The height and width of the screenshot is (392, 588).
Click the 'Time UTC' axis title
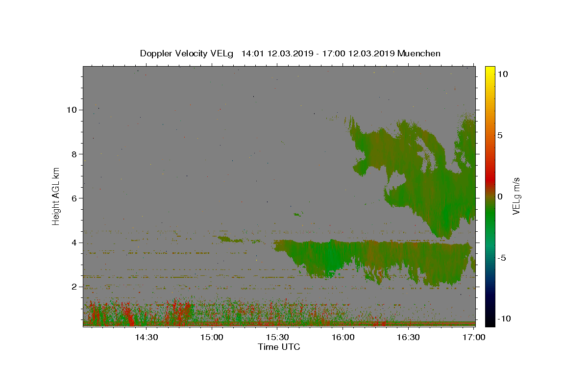pyautogui.click(x=279, y=347)
